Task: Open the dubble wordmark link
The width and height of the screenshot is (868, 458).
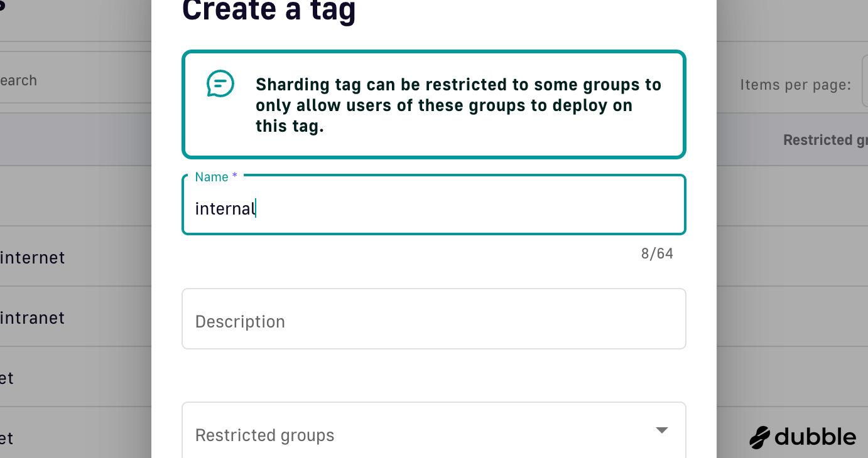Action: (815, 437)
